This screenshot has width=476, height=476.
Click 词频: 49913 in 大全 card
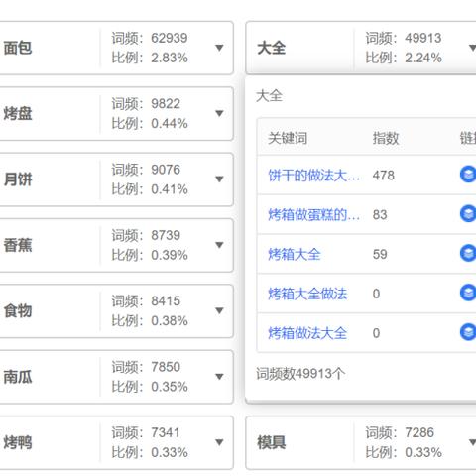click(404, 38)
